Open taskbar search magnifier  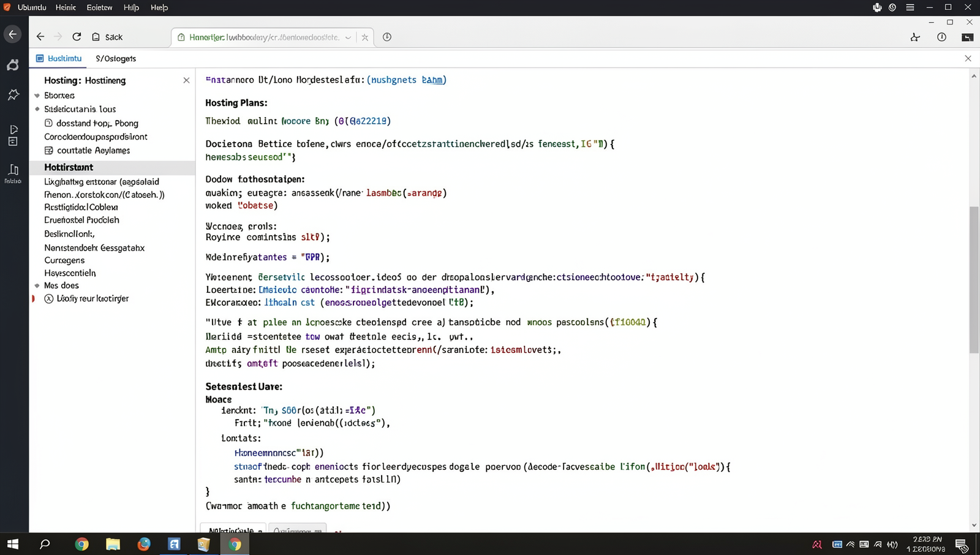[45, 544]
